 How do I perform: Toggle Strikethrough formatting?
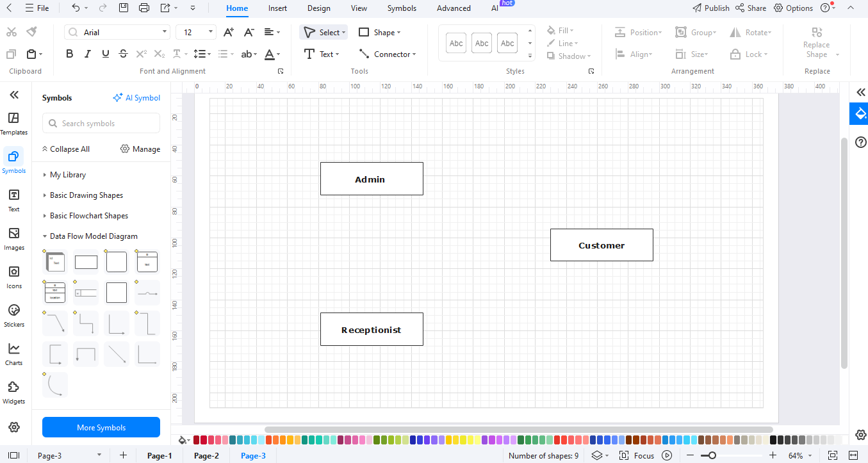[x=124, y=54]
